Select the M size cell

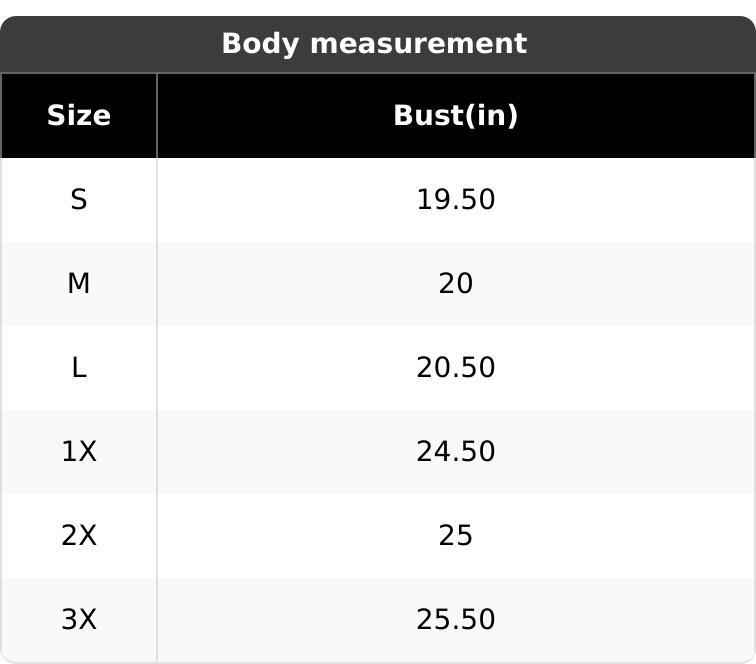78,284
